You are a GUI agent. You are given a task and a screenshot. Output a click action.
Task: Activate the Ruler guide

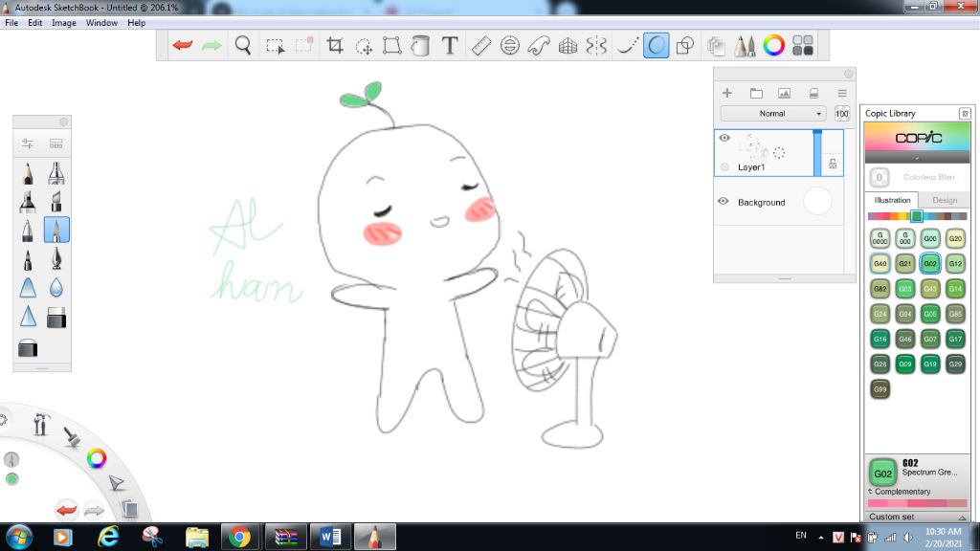pos(480,45)
